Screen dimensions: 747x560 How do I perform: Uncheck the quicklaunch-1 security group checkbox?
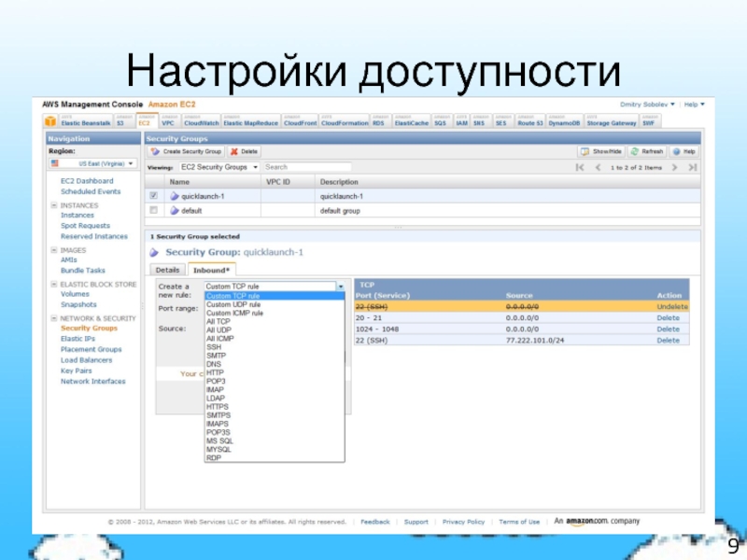[x=153, y=195]
